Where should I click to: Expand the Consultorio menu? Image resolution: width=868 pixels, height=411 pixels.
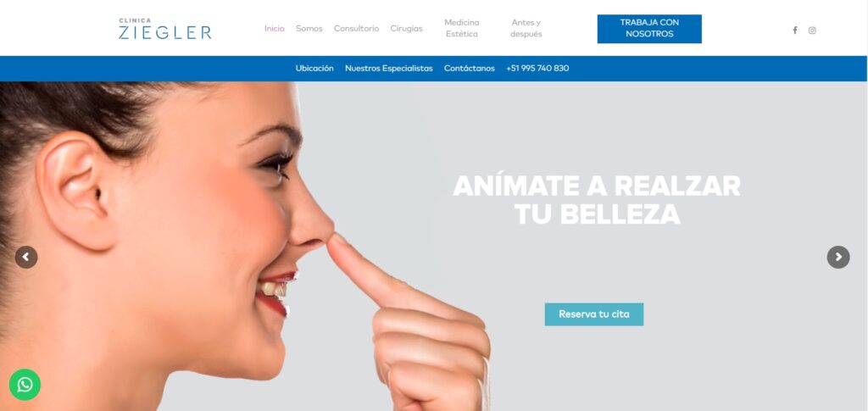click(x=356, y=28)
